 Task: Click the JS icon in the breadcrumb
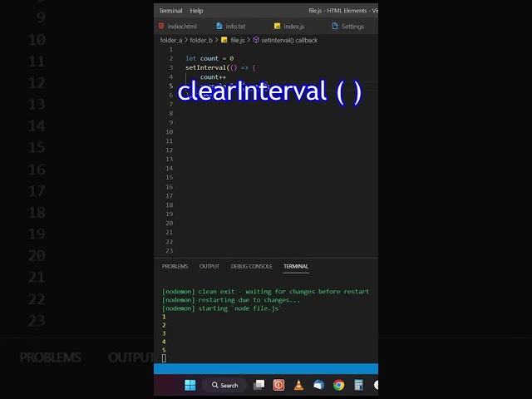[224, 40]
